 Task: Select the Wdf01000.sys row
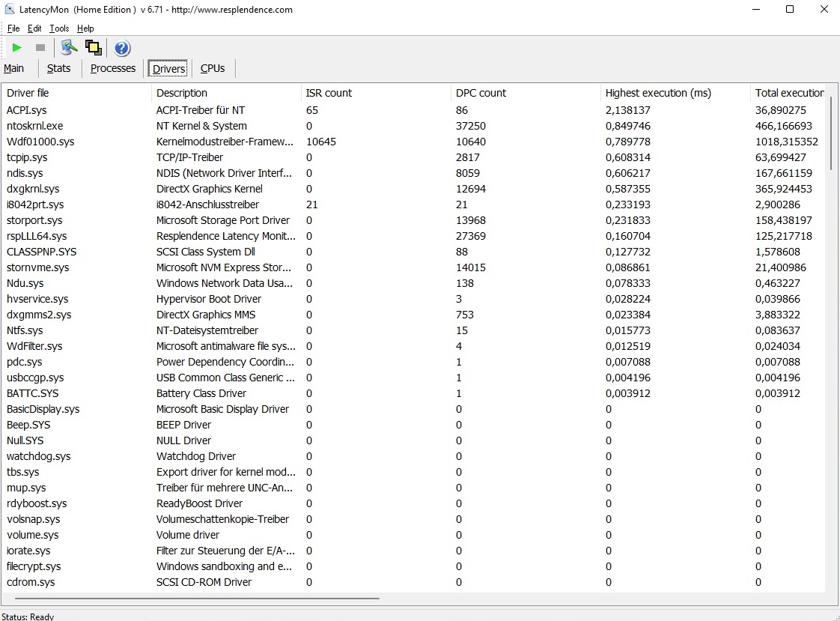(413, 142)
